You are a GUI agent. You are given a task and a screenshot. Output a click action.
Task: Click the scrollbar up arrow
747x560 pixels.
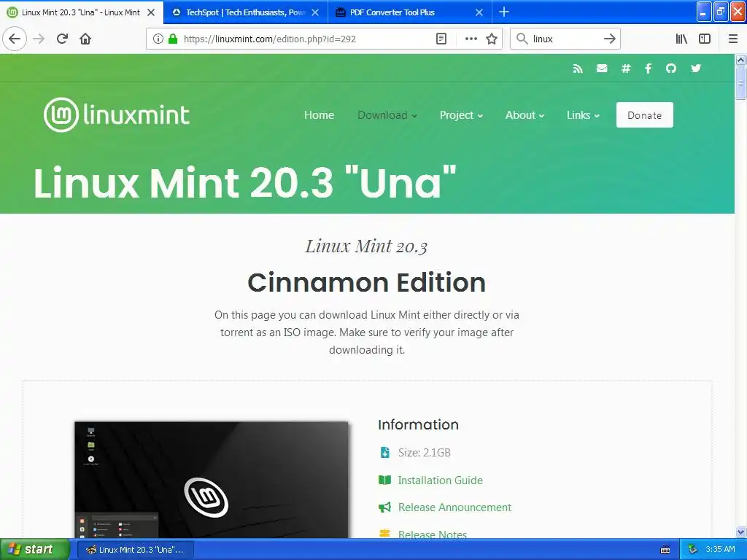coord(741,60)
